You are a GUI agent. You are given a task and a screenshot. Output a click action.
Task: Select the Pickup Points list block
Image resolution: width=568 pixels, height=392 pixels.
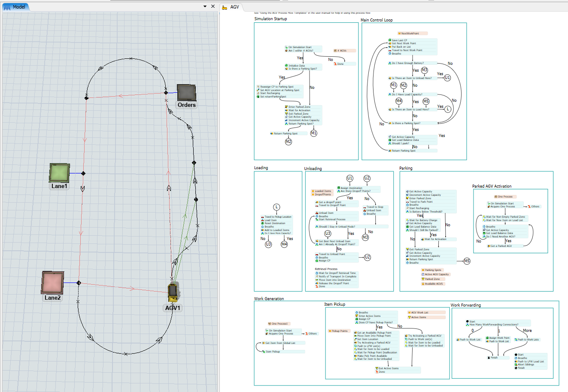339,331
